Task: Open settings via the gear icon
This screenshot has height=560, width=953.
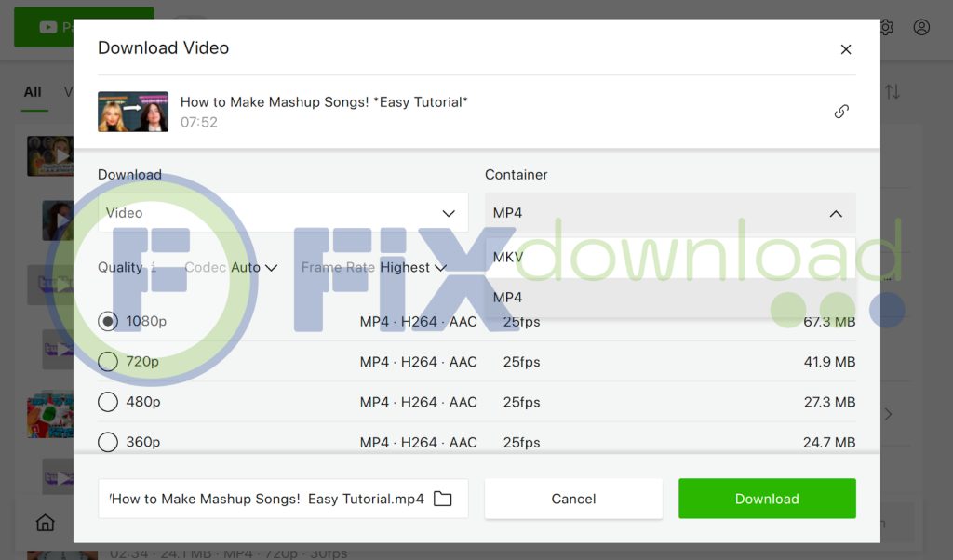Action: click(886, 27)
